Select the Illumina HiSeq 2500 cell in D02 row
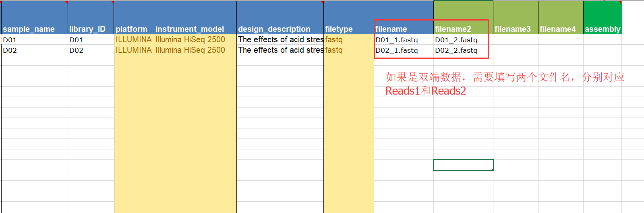Image resolution: width=644 pixels, height=213 pixels. point(195,50)
